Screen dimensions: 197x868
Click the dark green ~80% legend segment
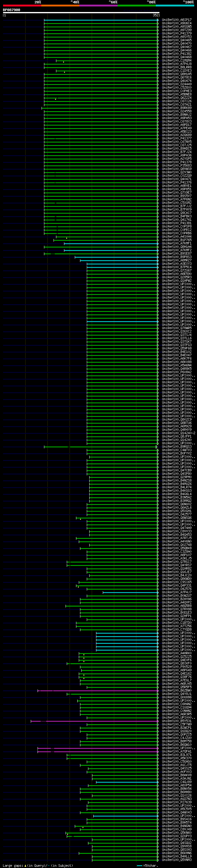click(x=137, y=6)
